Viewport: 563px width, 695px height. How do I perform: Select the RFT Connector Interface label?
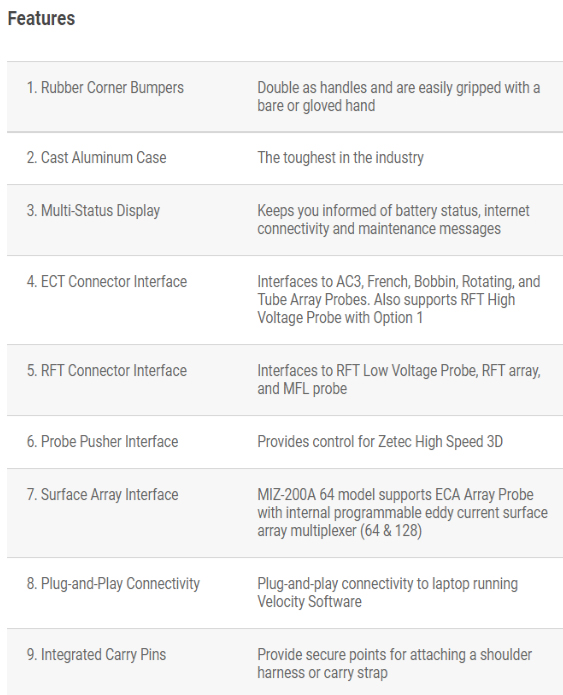(107, 371)
